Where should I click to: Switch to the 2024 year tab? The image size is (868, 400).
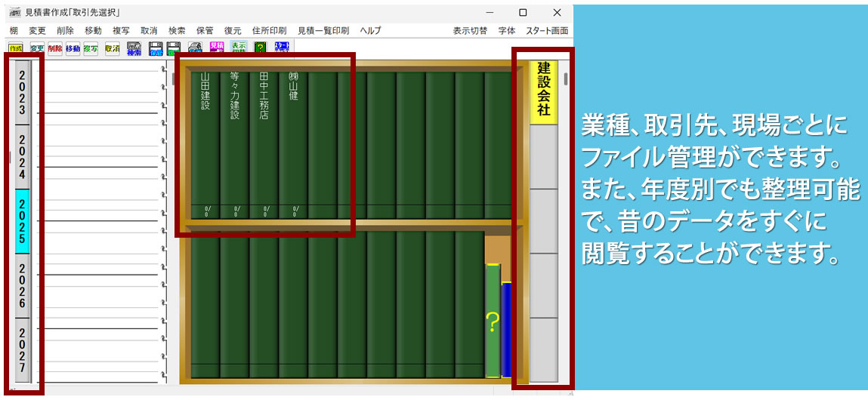click(x=22, y=157)
